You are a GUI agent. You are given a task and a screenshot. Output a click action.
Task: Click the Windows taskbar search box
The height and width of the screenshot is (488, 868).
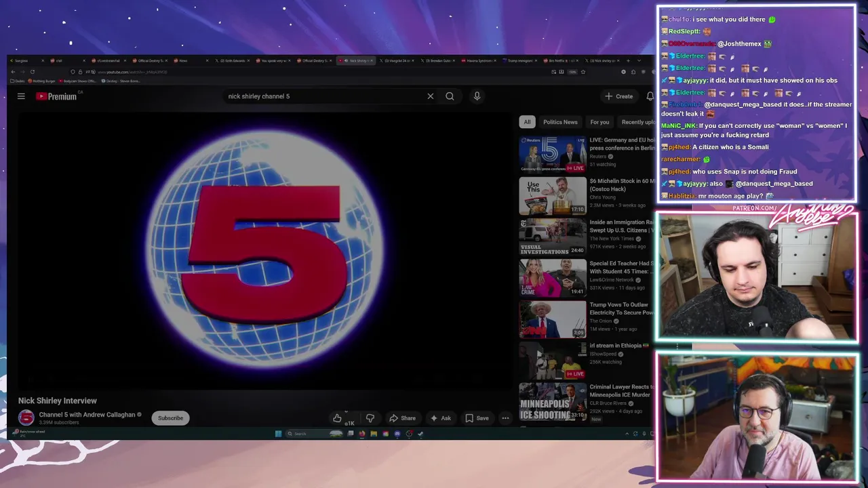[314, 434]
